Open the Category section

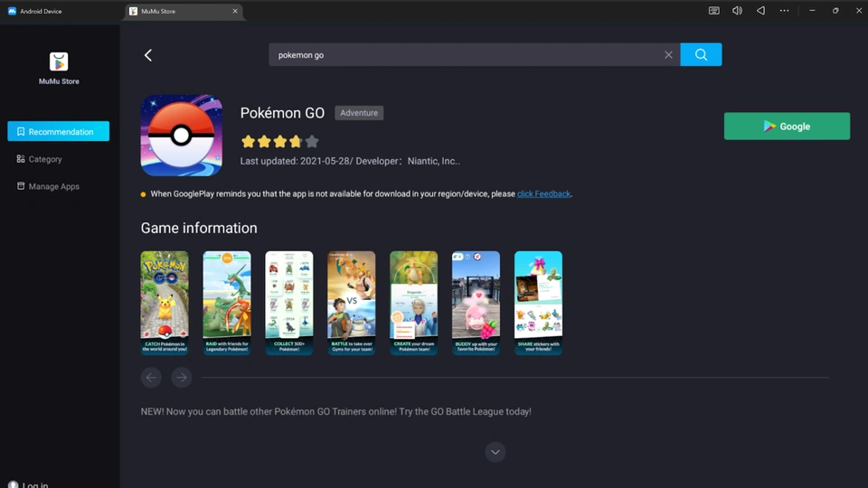click(39, 159)
